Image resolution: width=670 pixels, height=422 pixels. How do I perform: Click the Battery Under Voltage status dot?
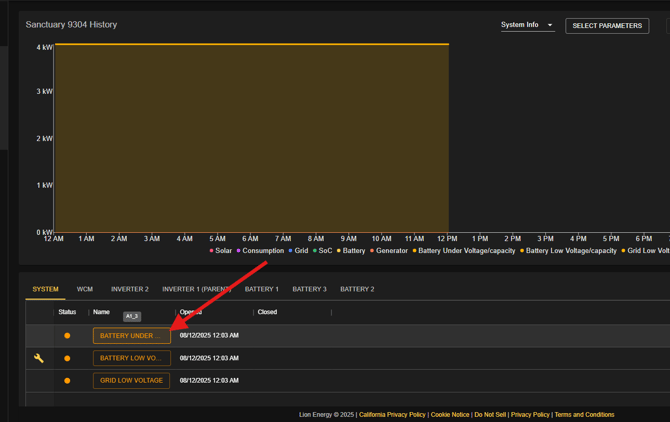click(x=67, y=336)
